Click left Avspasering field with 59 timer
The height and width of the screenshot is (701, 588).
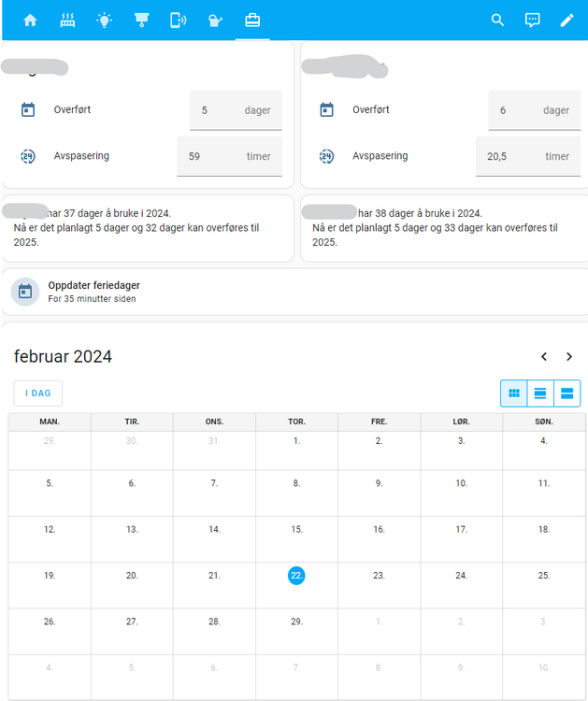[229, 156]
